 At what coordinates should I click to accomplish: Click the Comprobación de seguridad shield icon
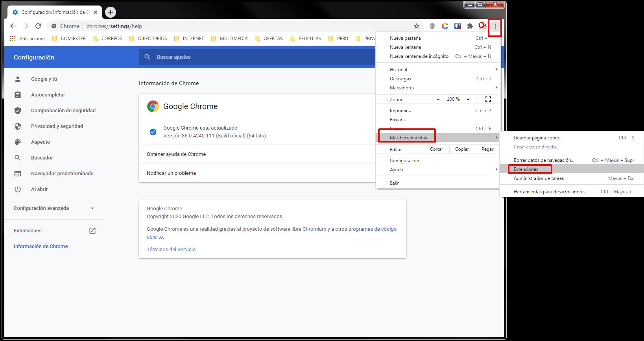tap(18, 111)
